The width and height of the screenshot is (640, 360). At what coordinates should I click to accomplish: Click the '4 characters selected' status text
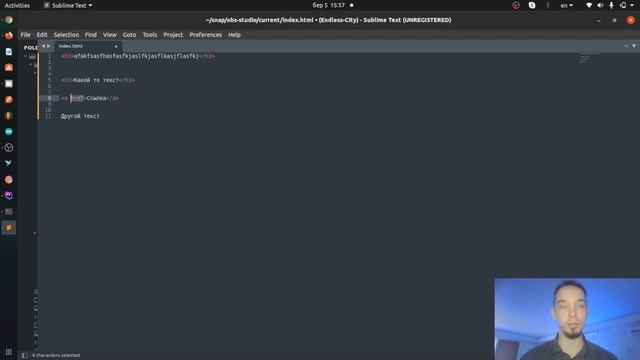point(56,356)
